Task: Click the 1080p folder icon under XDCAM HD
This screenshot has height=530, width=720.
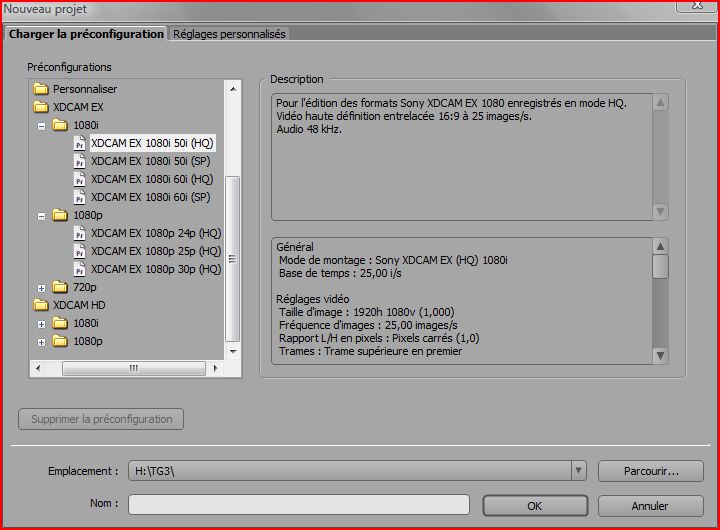Action: pyautogui.click(x=60, y=341)
